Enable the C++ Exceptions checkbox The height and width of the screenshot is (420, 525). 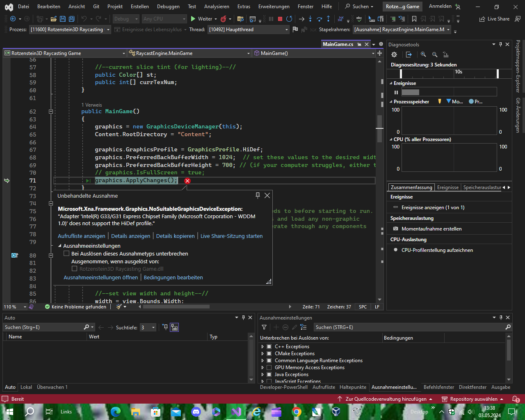pos(269,346)
